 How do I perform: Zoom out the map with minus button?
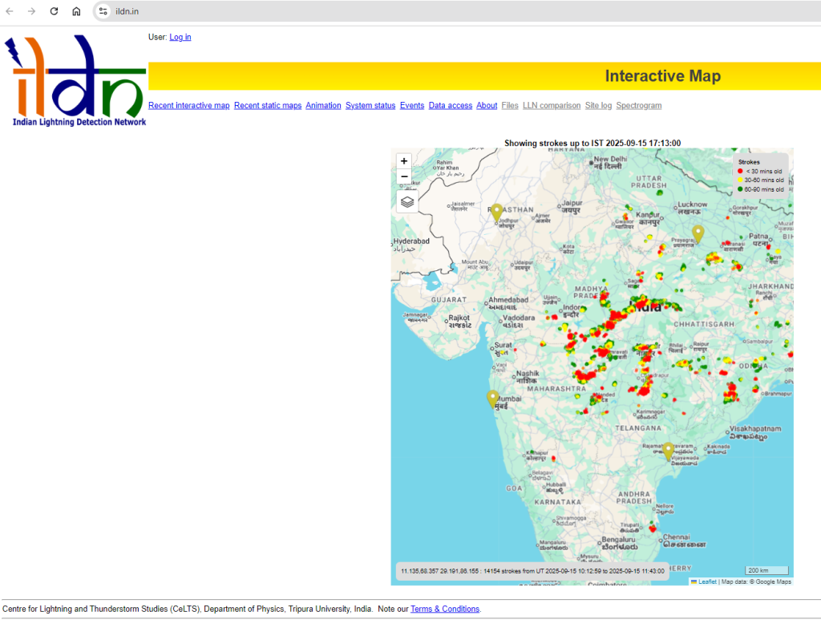[x=404, y=176]
